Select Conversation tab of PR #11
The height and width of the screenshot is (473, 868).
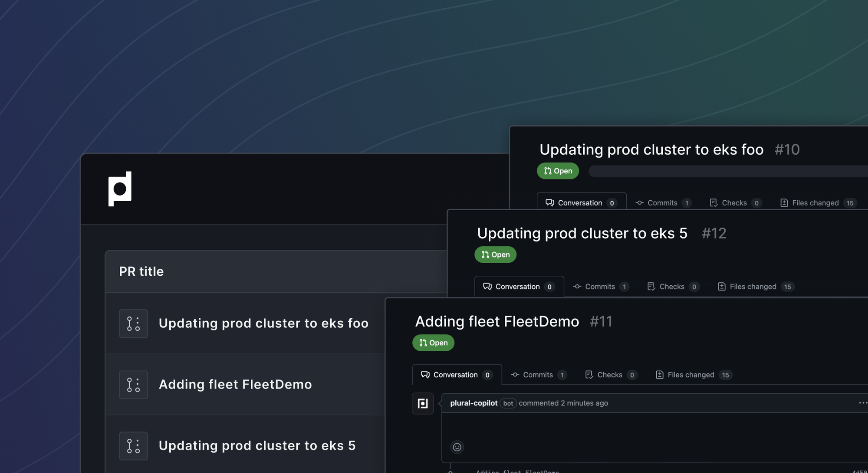[456, 375]
